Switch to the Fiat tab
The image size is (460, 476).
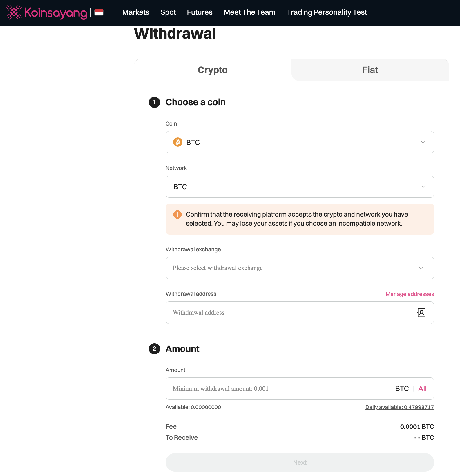tap(370, 70)
